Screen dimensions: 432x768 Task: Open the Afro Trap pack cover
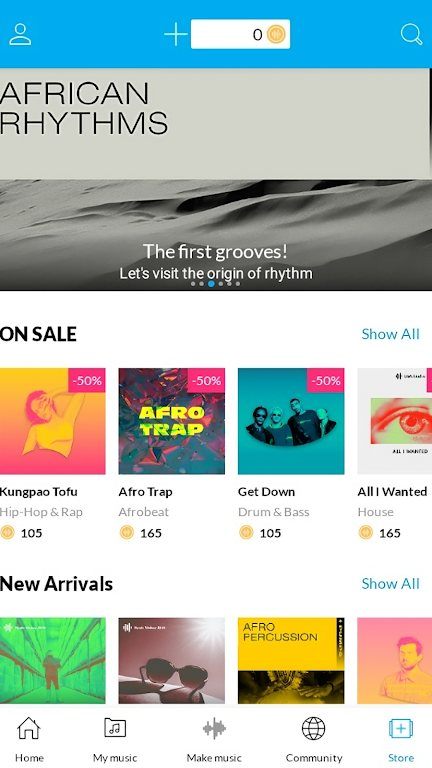(x=171, y=421)
